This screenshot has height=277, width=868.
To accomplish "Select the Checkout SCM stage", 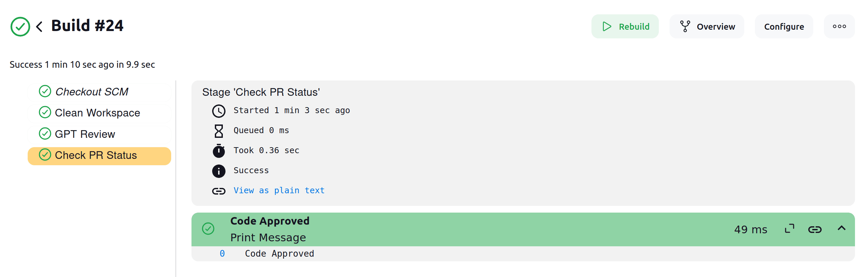I will tap(99, 92).
